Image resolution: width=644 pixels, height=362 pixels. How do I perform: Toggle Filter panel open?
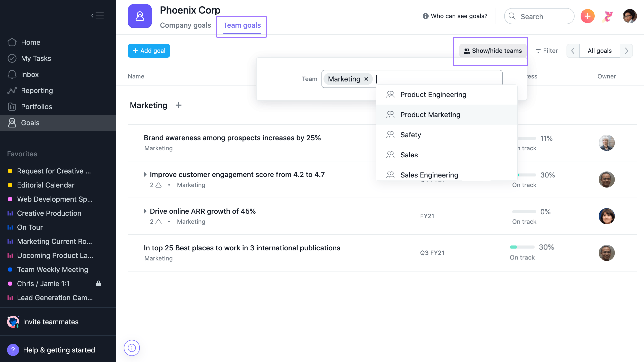click(x=548, y=50)
